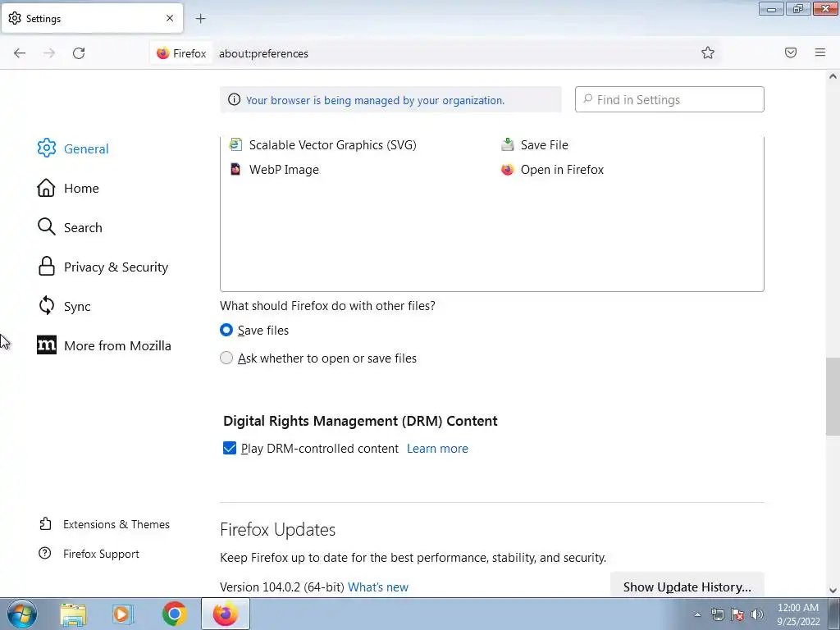Click Show Update History button

point(687,587)
